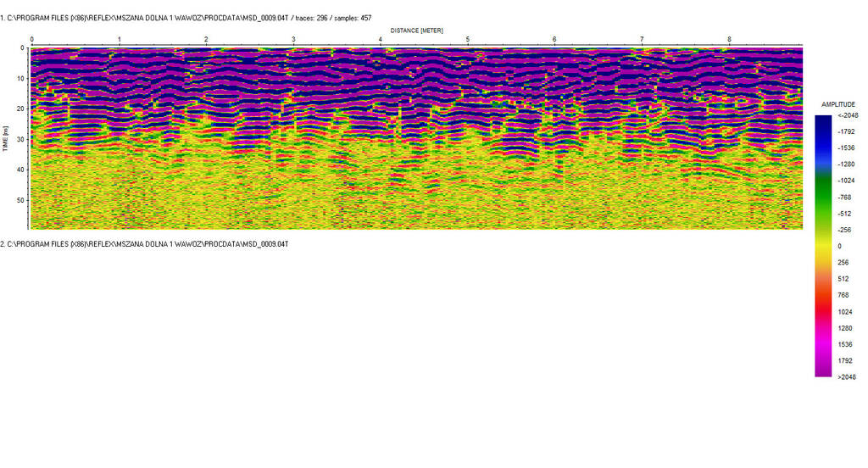Click the 6 meter mark on distance axis
This screenshot has width=868, height=468.
(554, 40)
